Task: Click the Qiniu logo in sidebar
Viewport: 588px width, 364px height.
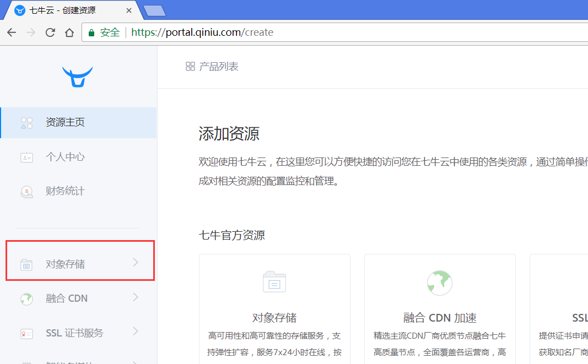Action: tap(78, 77)
